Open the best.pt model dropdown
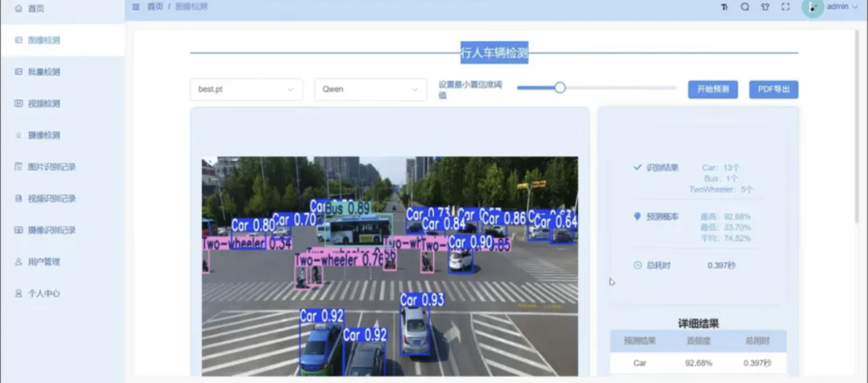 246,90
